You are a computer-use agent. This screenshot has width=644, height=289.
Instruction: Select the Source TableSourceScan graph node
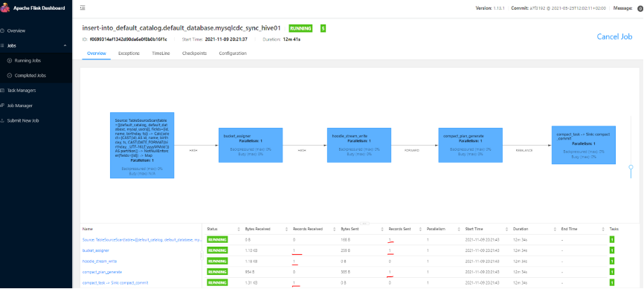(x=142, y=146)
